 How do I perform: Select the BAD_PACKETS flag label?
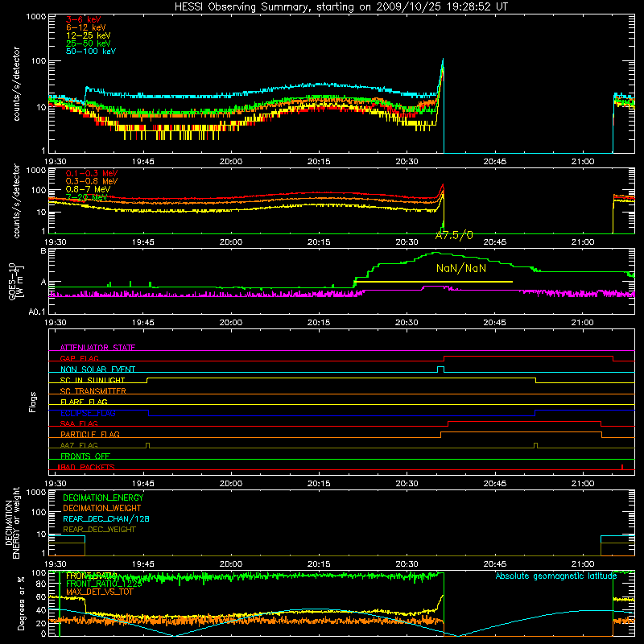[x=86, y=467]
